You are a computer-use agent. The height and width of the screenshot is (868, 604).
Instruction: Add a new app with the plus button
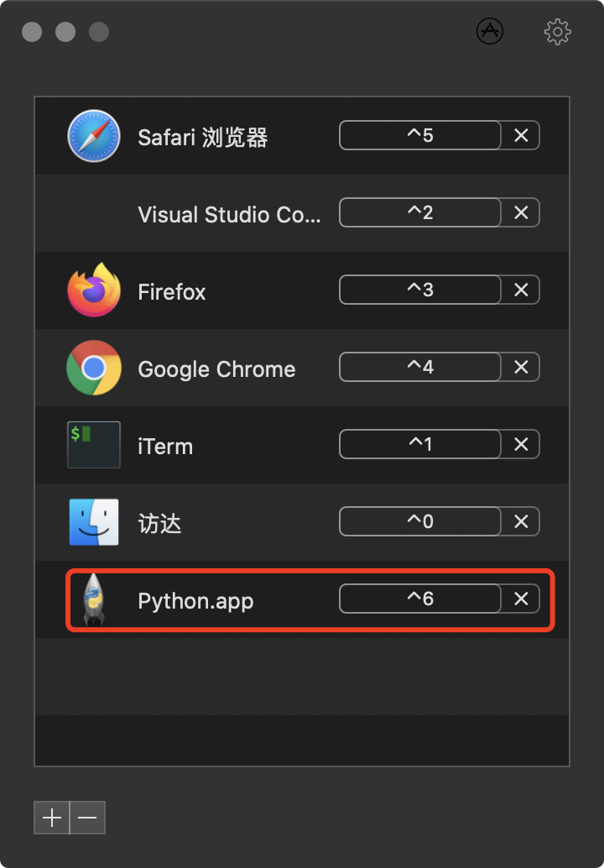(x=50, y=818)
